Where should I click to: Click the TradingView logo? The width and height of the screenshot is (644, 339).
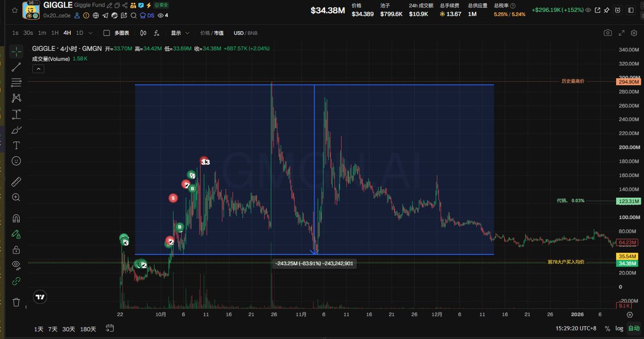coord(40,297)
